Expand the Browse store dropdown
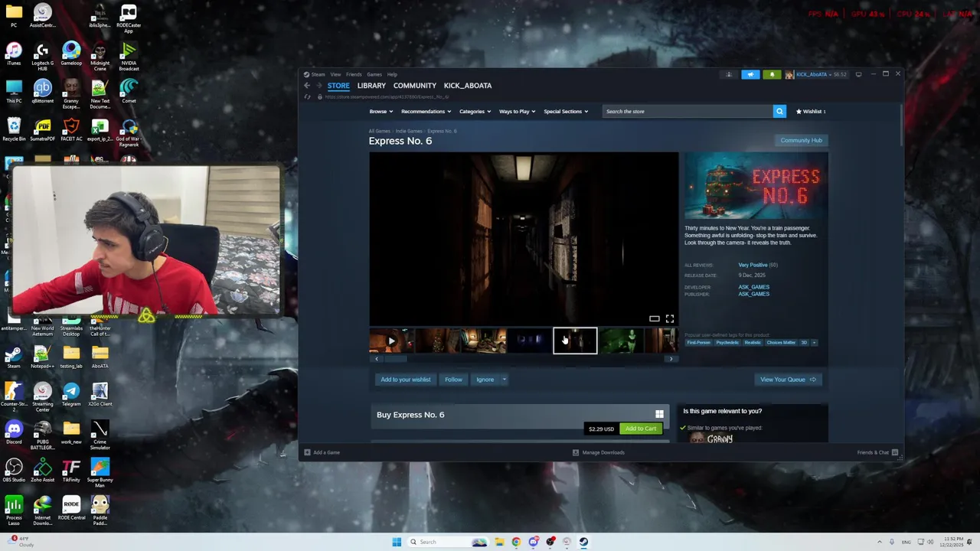This screenshot has height=551, width=980. pyautogui.click(x=381, y=112)
